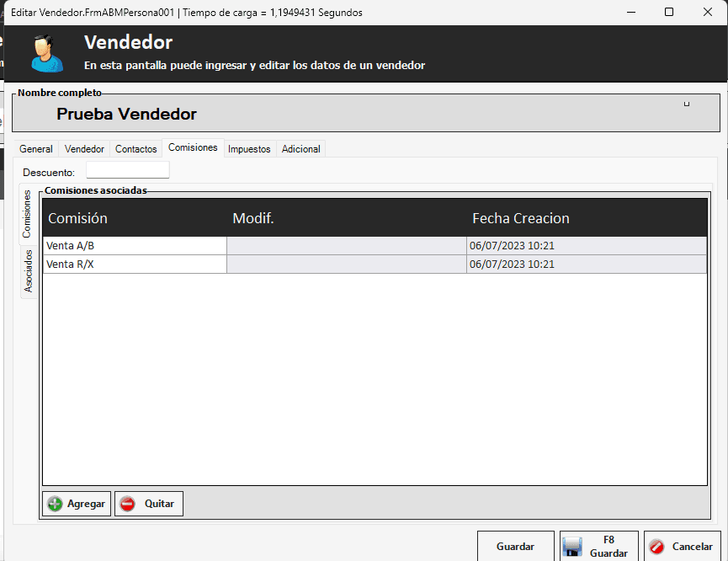Click the green plus Agregar icon
The image size is (728, 561).
click(56, 504)
